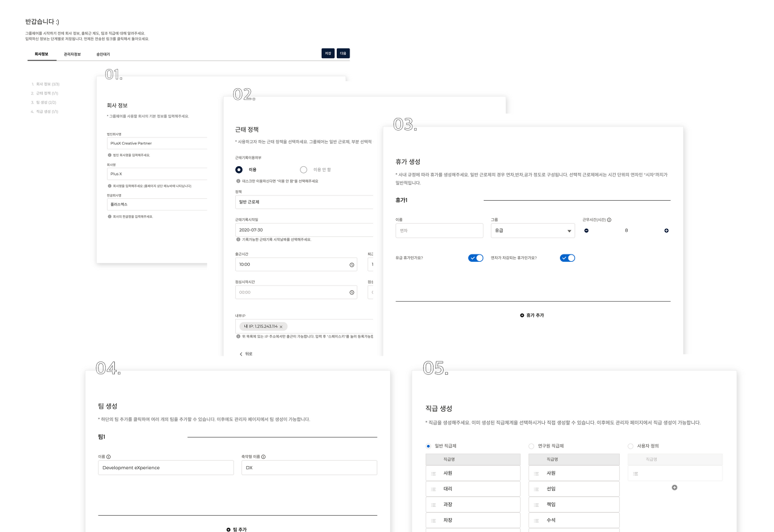Click the 점심시작시간 field showing 00:00
This screenshot has width=774, height=532.
pos(296,292)
